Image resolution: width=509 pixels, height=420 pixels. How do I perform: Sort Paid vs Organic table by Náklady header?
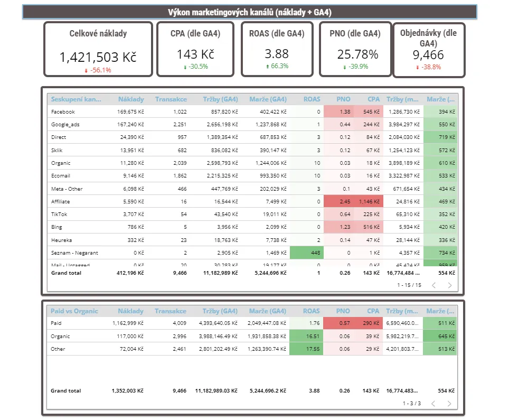tap(130, 311)
